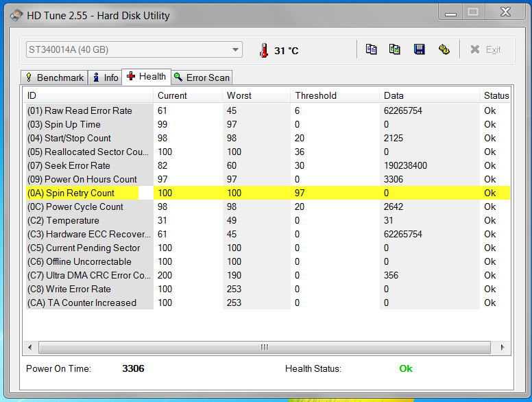Click the Worst column header

click(x=256, y=95)
